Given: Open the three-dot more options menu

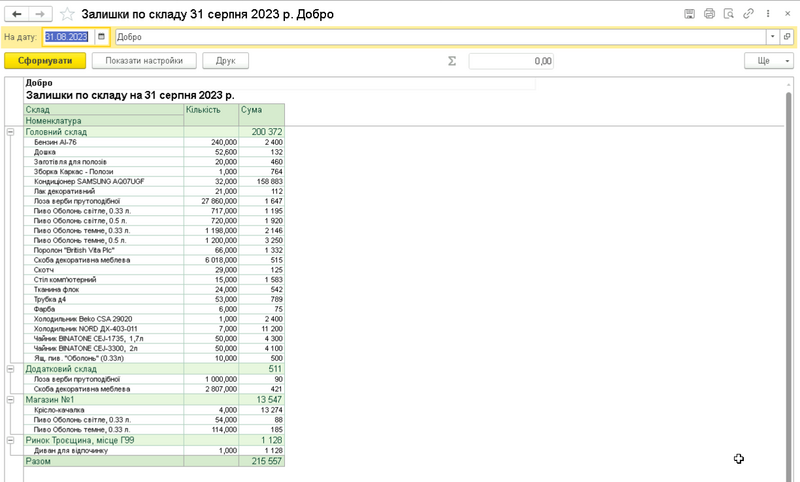Looking at the screenshot, I should pos(768,14).
